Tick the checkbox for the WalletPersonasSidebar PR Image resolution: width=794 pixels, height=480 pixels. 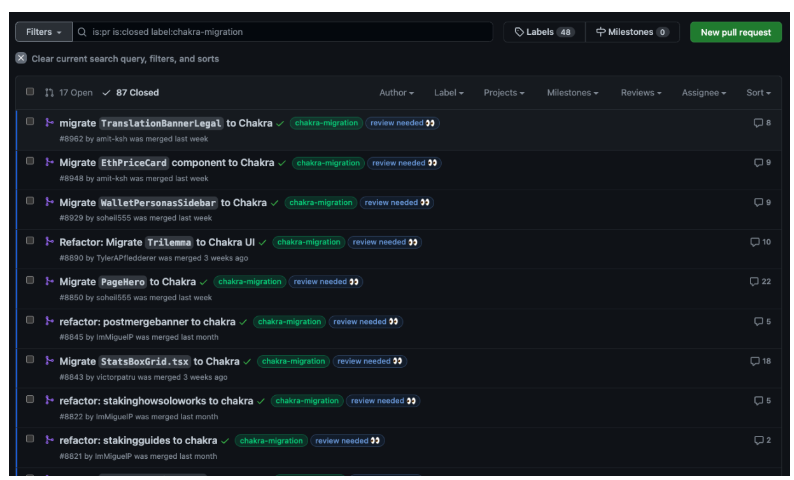(30, 201)
